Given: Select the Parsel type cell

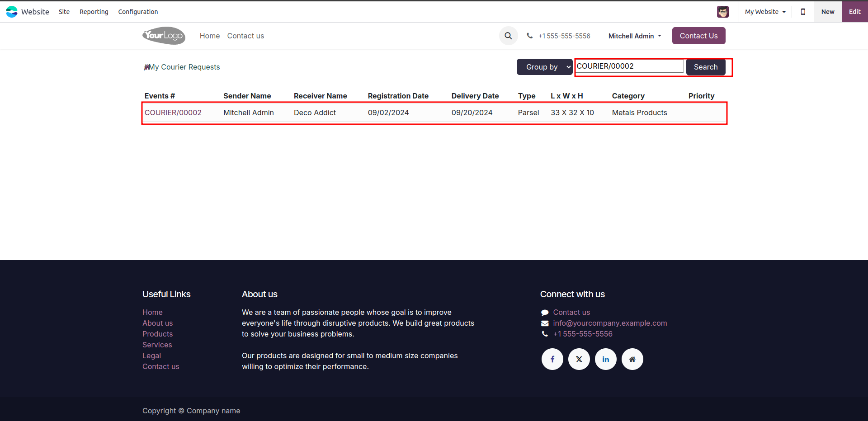Looking at the screenshot, I should 528,112.
